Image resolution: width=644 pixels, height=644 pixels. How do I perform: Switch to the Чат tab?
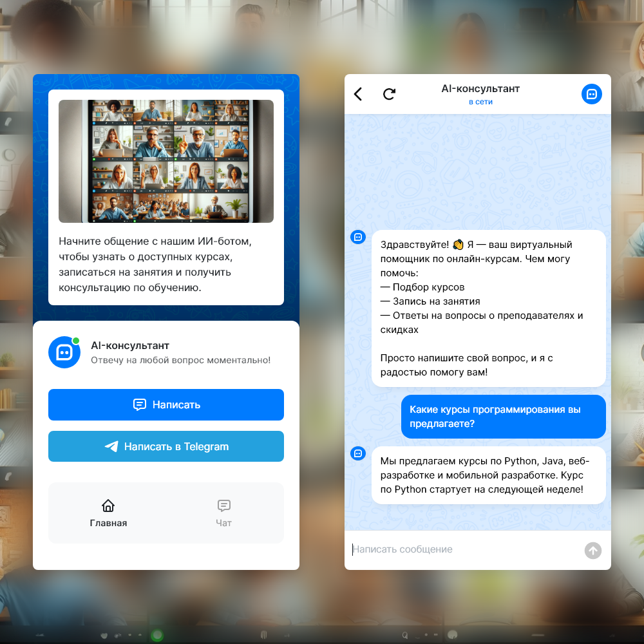(x=224, y=513)
